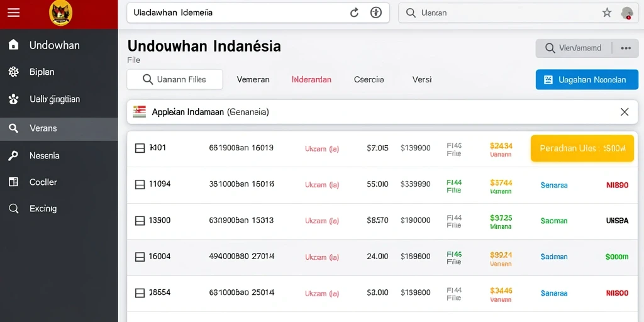Click the emblem logo in red header
This screenshot has width=644, height=322.
point(61,13)
